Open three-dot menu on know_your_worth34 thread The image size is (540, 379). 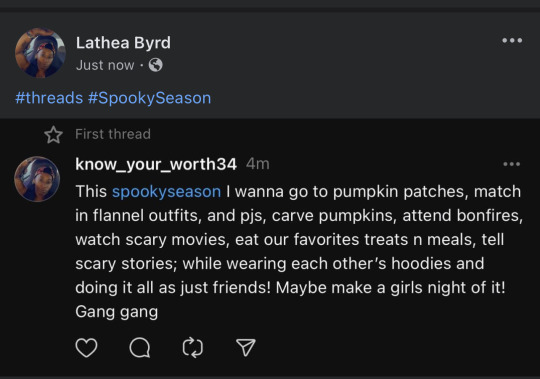(511, 164)
